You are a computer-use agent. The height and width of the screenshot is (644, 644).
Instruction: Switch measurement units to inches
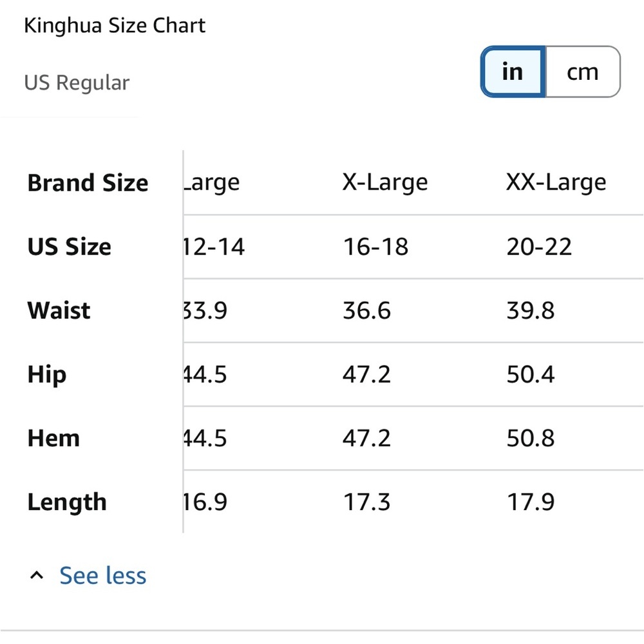(513, 71)
